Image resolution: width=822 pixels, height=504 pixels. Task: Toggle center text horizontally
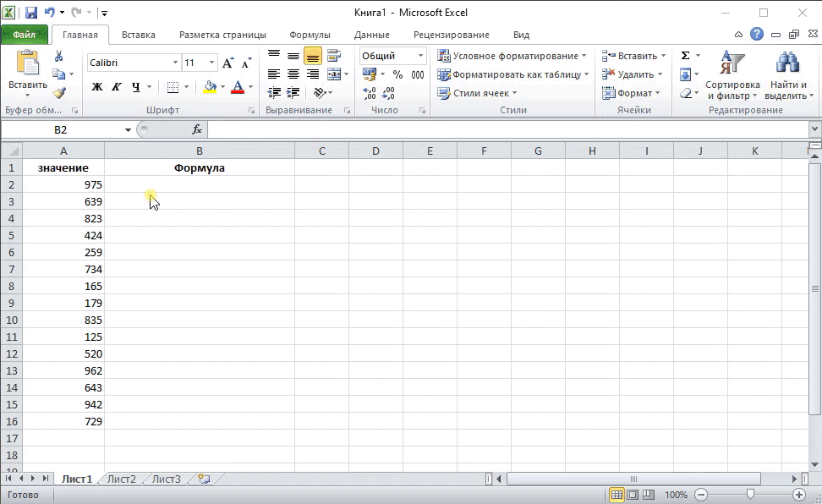point(293,74)
